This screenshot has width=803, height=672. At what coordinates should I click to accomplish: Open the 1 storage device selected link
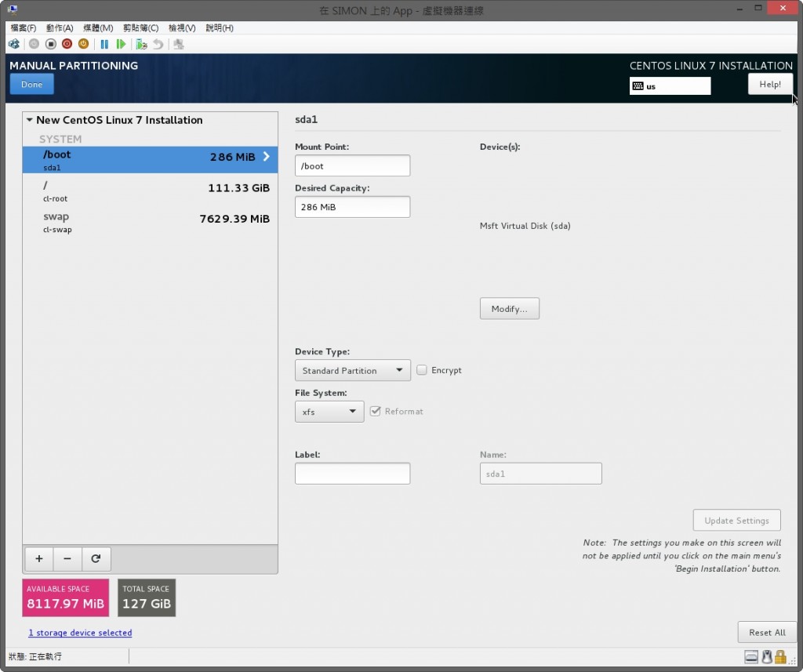(80, 633)
